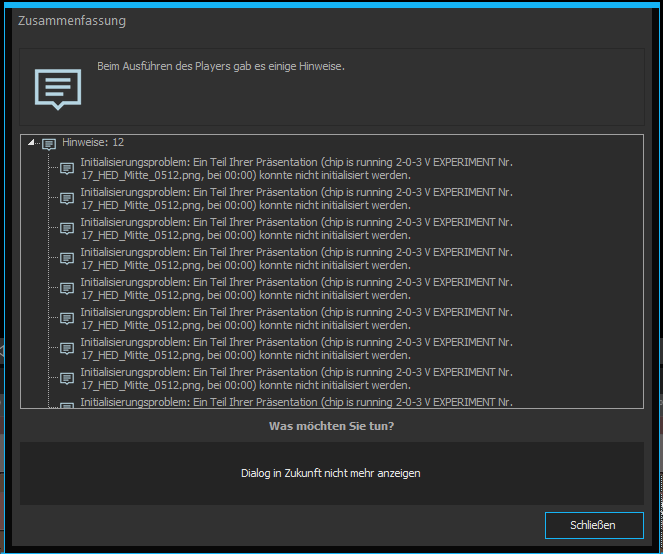The image size is (663, 554).
Task: Select the fourth Initialisierungsproblem hint text
Action: click(x=296, y=259)
